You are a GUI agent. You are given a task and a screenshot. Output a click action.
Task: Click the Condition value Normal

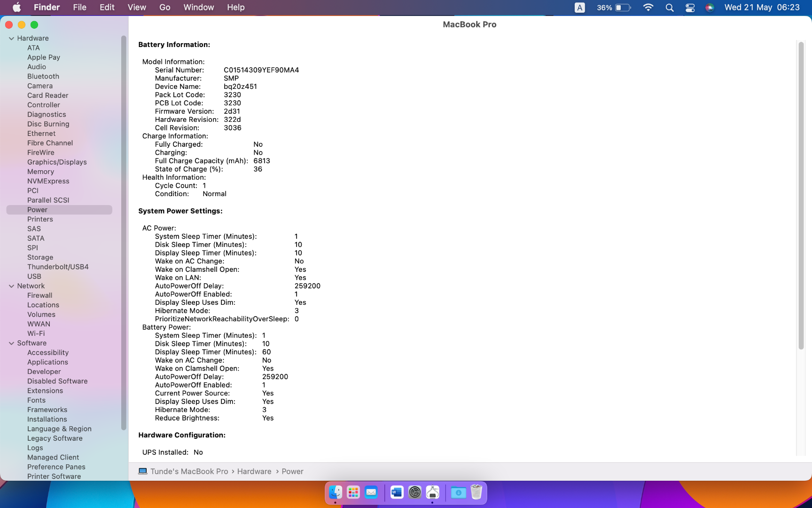(x=214, y=194)
